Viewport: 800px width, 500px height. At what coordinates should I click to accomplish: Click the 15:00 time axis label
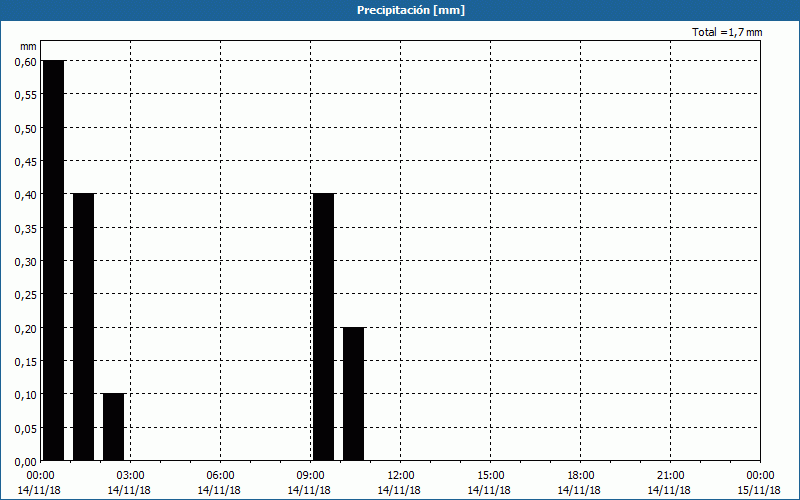coord(491,476)
